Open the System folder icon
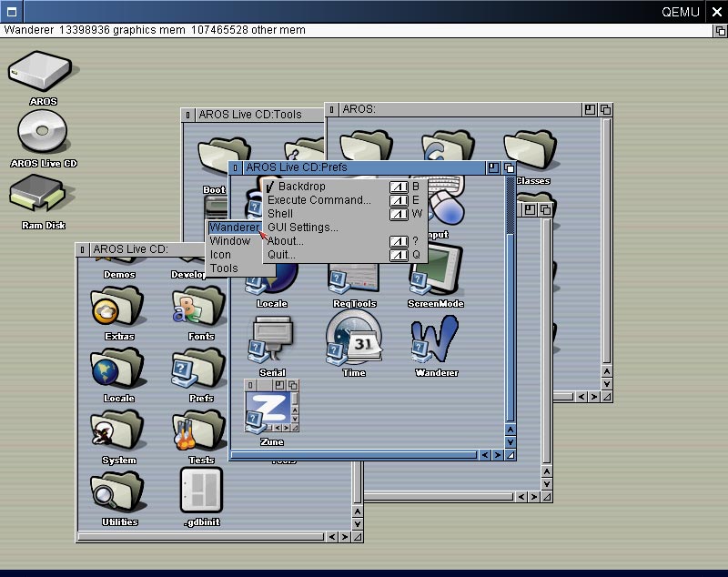Screen dimensions: 728x577 [118, 430]
